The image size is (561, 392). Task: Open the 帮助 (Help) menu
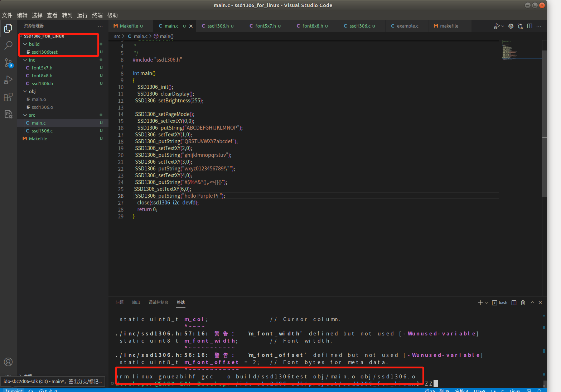pos(112,15)
